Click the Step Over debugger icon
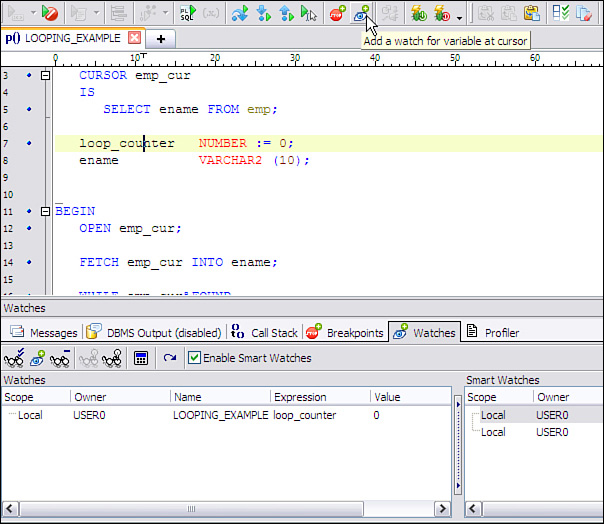The width and height of the screenshot is (604, 524). point(240,13)
